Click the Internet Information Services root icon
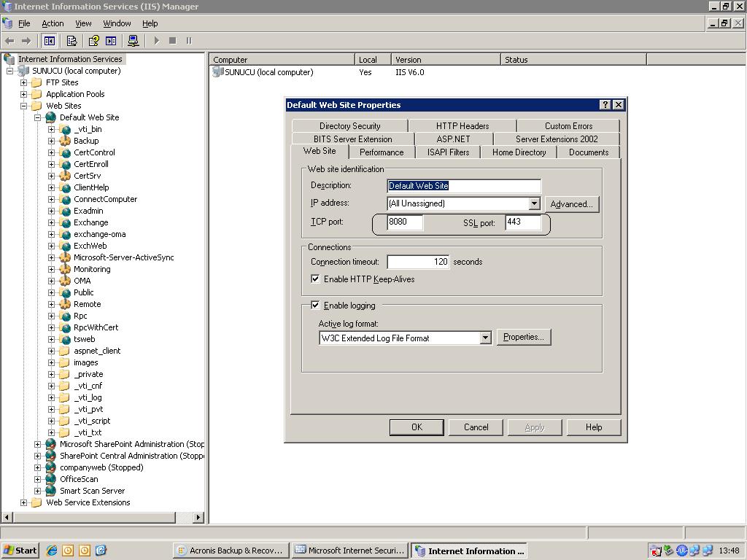 pyautogui.click(x=9, y=59)
